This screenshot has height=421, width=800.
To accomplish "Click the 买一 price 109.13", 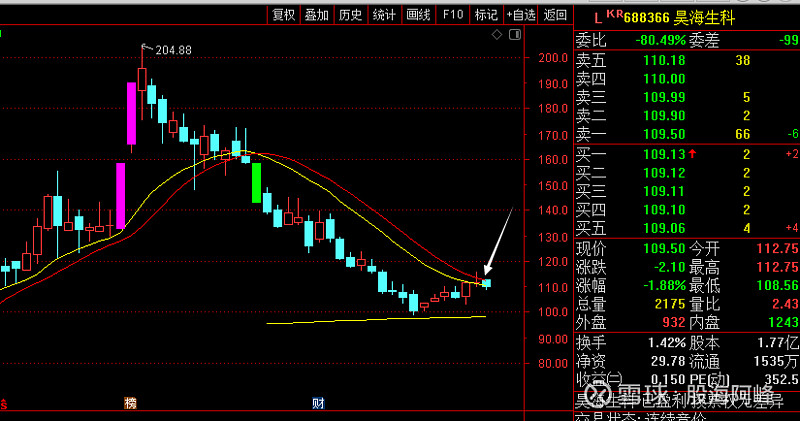I will 664,154.
